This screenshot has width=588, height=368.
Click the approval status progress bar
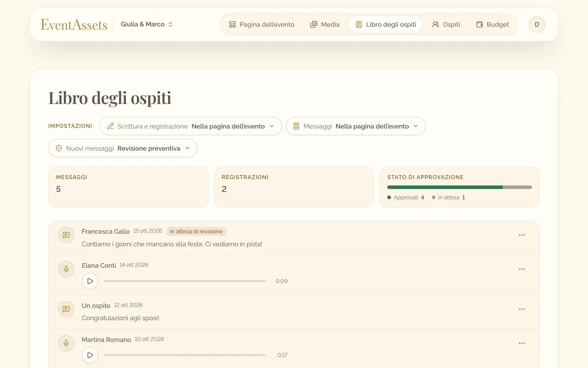coord(459,187)
